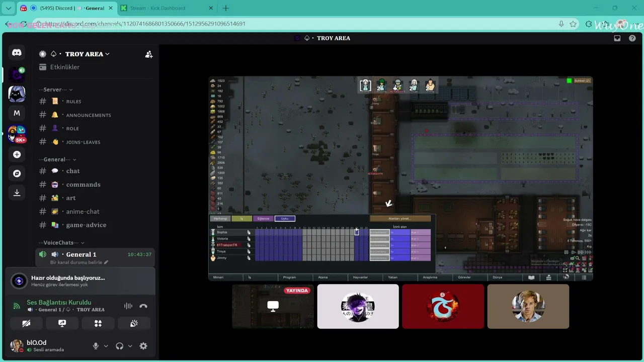The width and height of the screenshot is (644, 362).
Task: Invite people to TROY AREA
Action: point(149,54)
